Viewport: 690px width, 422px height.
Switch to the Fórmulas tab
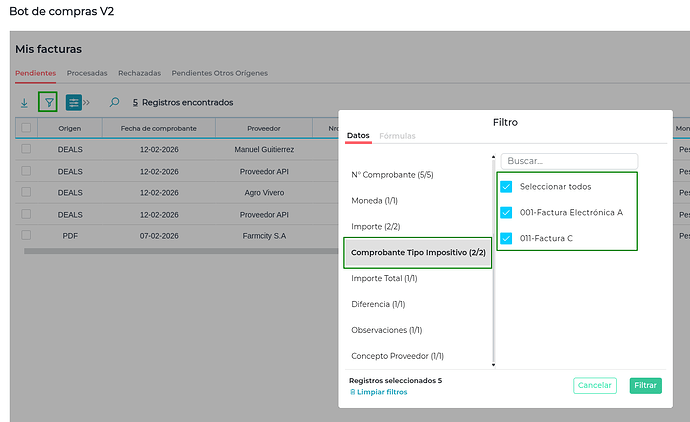tap(397, 136)
